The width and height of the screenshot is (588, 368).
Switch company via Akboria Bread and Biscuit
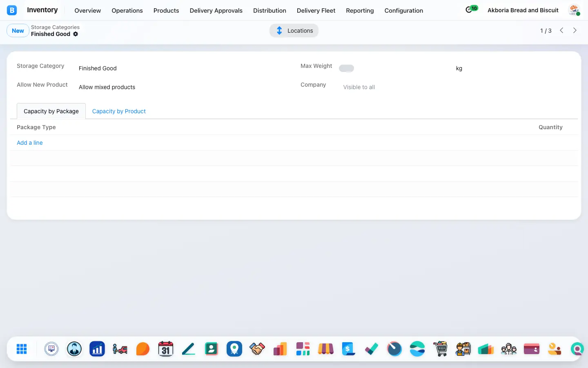coord(523,10)
